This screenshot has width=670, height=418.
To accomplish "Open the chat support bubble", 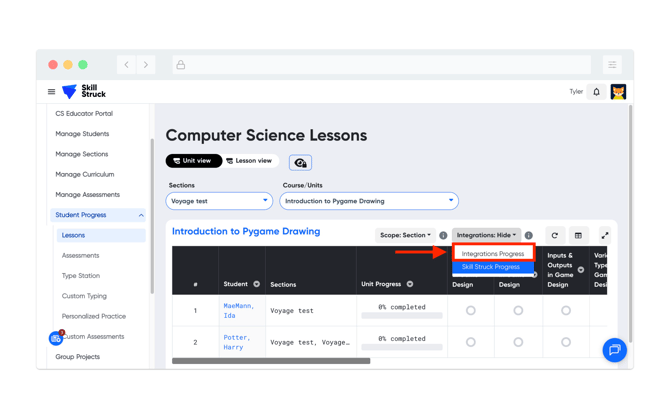I will 614,349.
